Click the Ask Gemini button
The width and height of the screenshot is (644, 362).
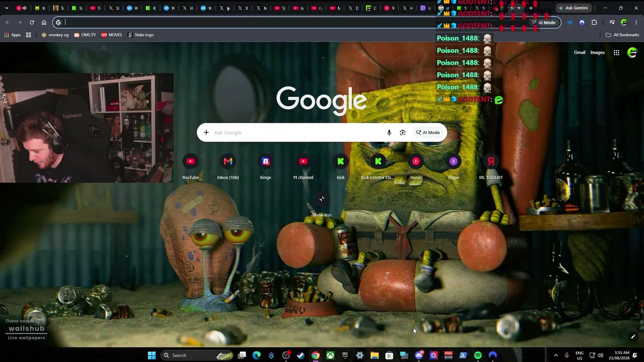click(x=573, y=8)
